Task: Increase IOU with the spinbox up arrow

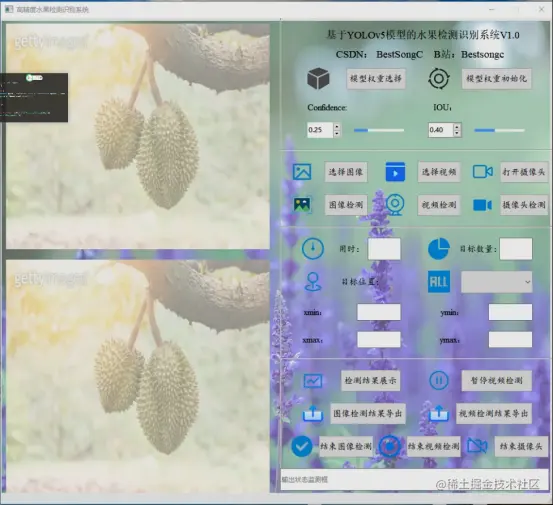Action: point(457,127)
